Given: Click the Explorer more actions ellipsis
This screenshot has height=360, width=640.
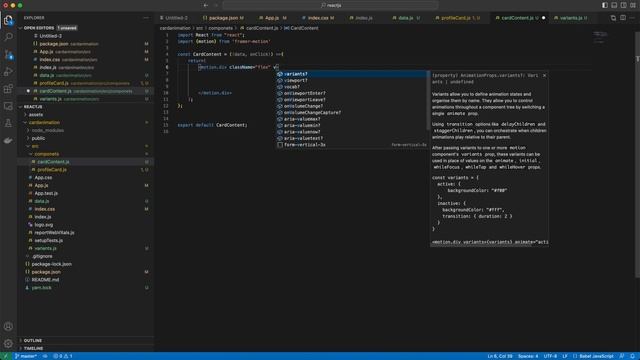Looking at the screenshot, I should (x=146, y=18).
